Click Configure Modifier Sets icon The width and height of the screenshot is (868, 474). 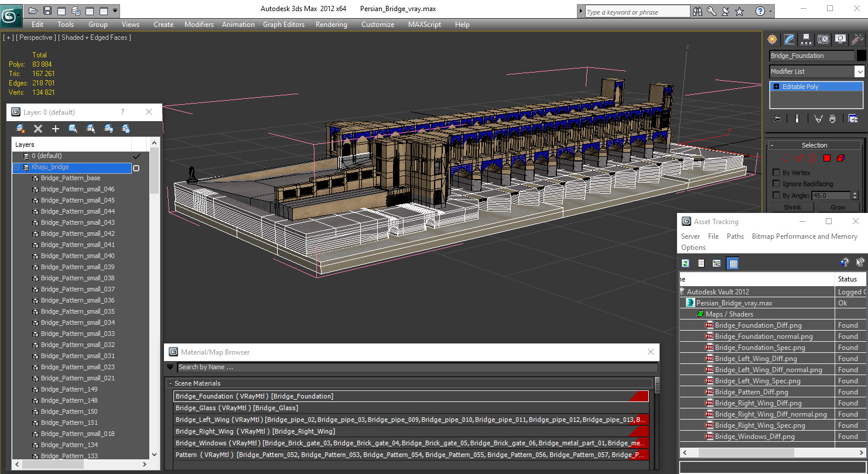[853, 119]
